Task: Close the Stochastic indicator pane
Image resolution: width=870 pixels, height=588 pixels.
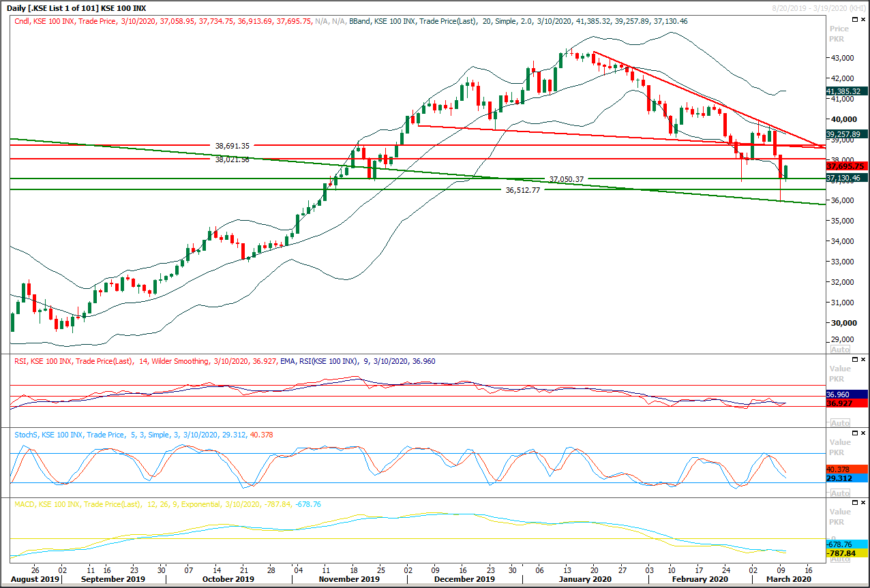Action: (x=863, y=433)
